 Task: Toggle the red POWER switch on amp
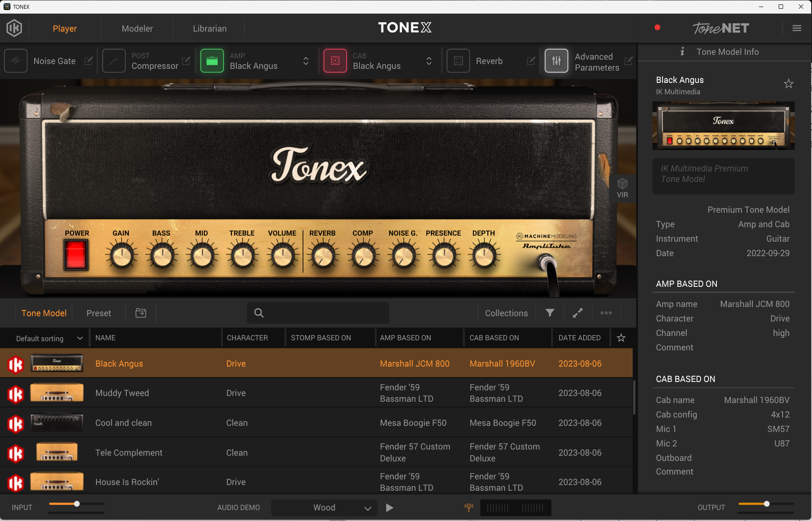point(76,255)
